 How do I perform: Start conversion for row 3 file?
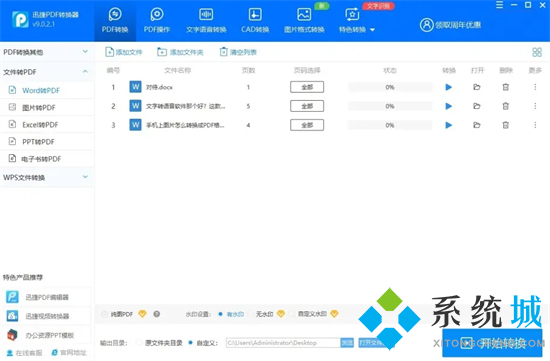449,125
